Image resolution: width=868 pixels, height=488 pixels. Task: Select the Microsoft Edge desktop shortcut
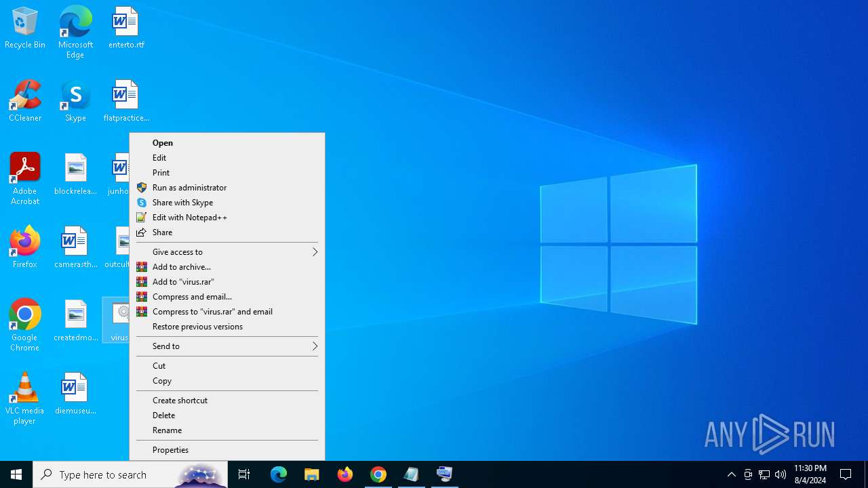point(75,33)
